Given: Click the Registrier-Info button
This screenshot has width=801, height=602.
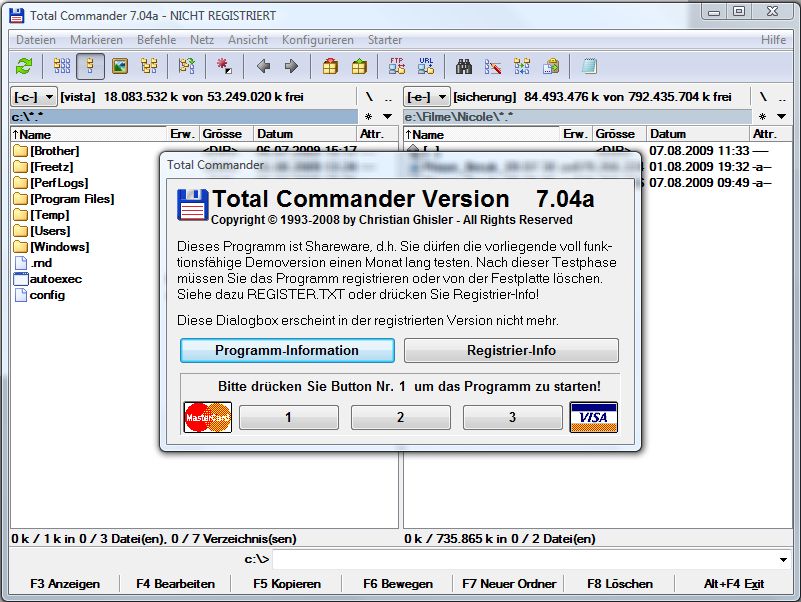Looking at the screenshot, I should click(x=511, y=350).
